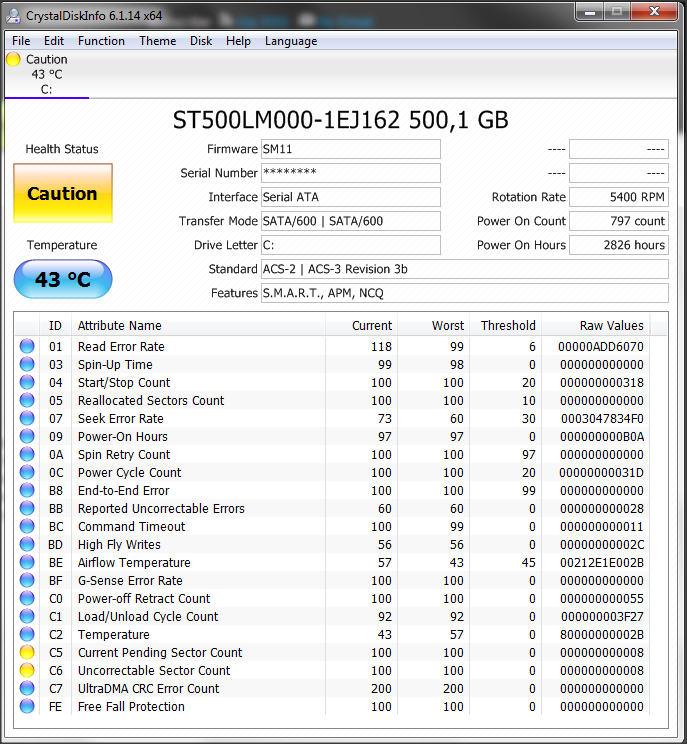687x744 pixels.
Task: Click the Rotation Rate 5400 RPM value
Action: 619,197
